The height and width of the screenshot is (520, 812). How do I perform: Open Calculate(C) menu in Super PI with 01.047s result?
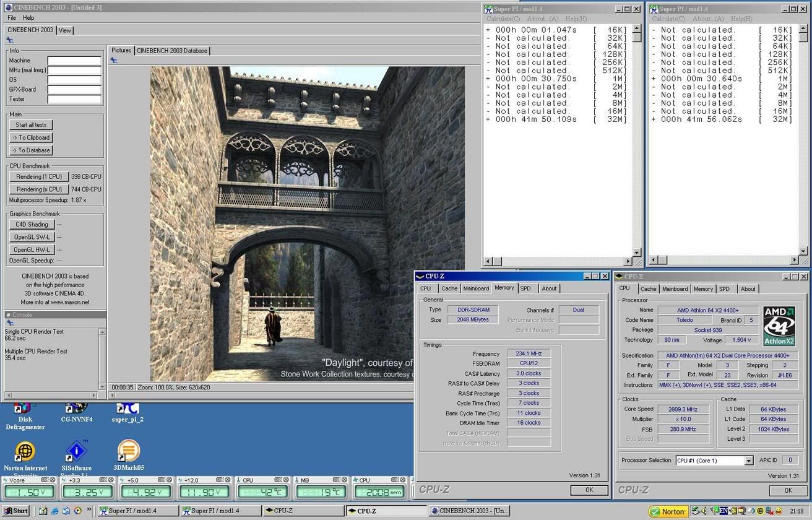click(x=503, y=19)
